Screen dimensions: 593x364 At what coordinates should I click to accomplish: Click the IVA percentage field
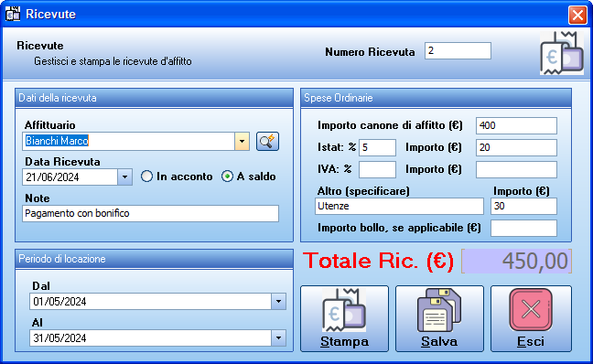(377, 169)
